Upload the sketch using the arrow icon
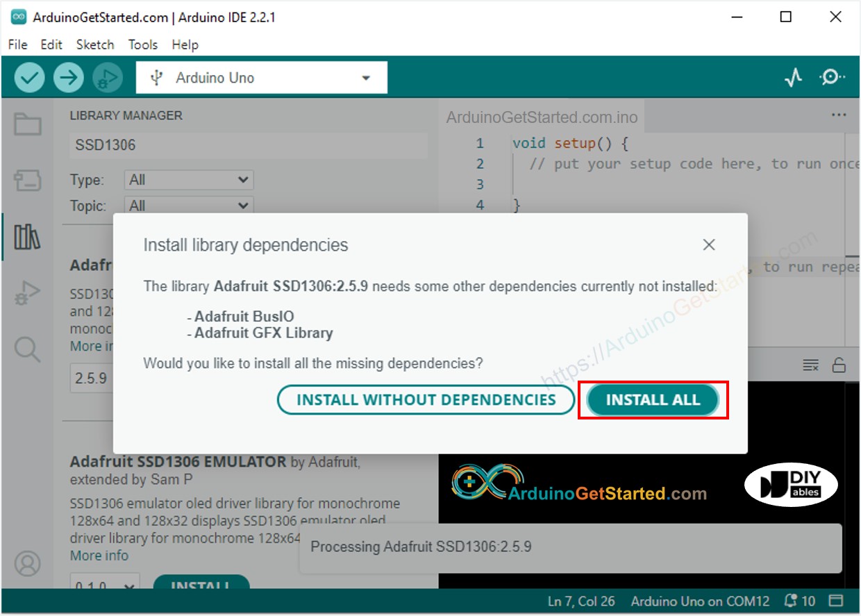The image size is (861, 616). pyautogui.click(x=68, y=77)
